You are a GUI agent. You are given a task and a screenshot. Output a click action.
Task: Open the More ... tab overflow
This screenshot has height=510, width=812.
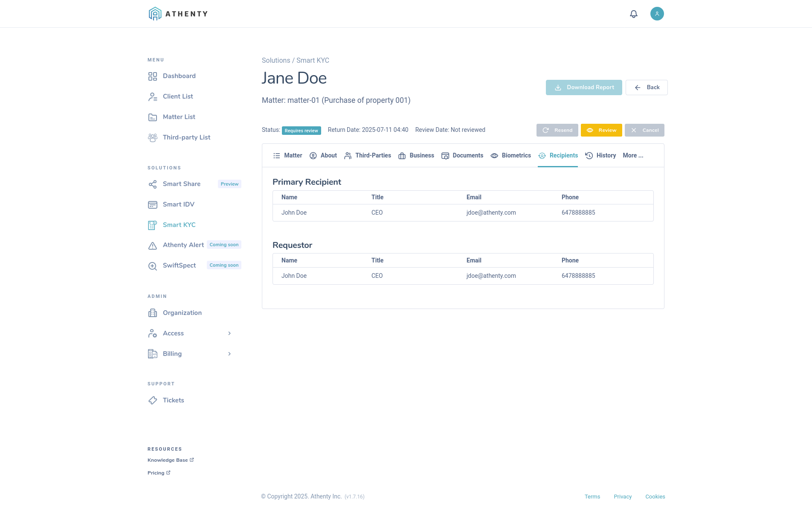point(632,156)
